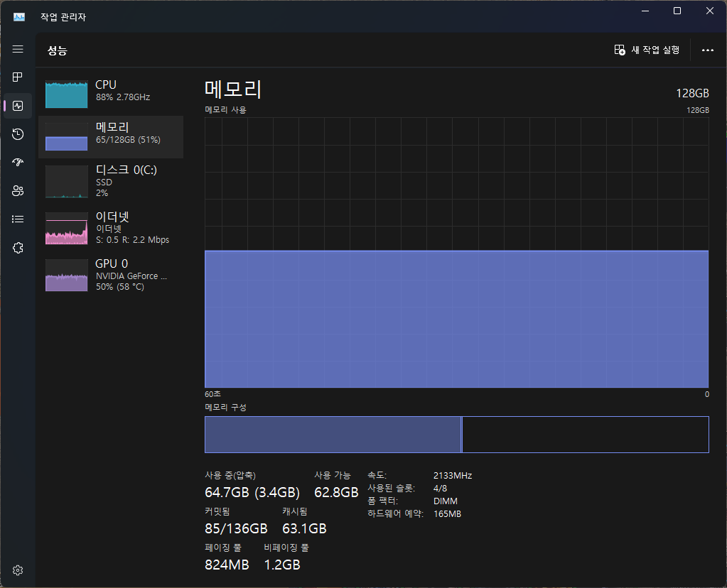Screen dimensions: 727x588
Task: Click the GPU usage mini graph
Action: click(66, 276)
